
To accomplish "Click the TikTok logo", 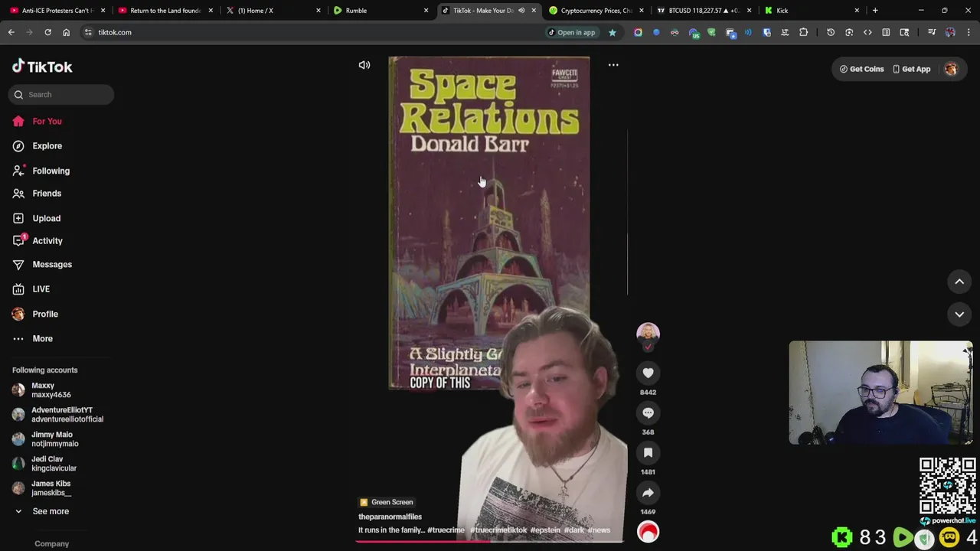I will [x=42, y=67].
